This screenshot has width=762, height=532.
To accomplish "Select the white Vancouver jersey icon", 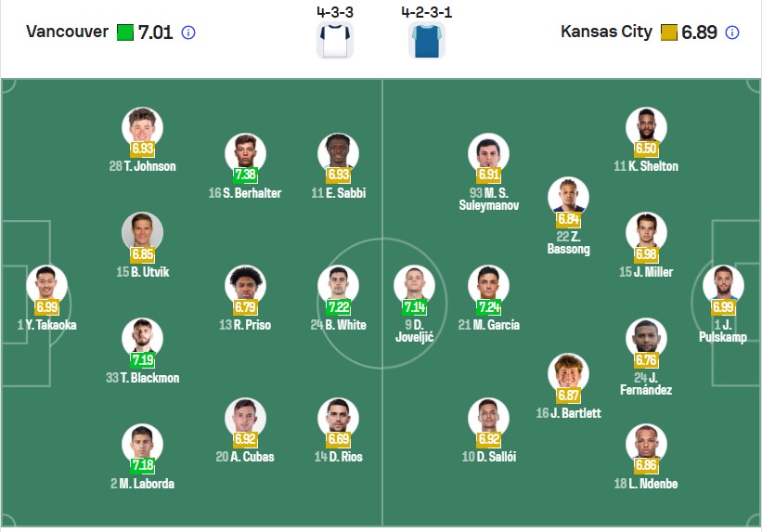I will [x=335, y=40].
